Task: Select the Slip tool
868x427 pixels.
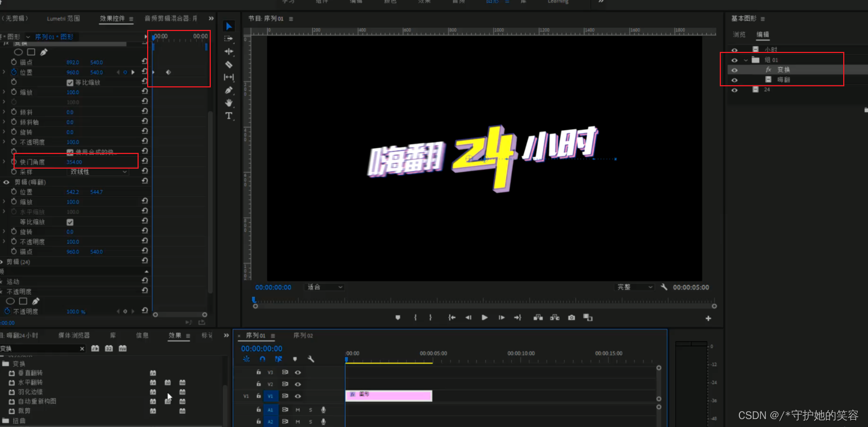Action: (x=229, y=77)
